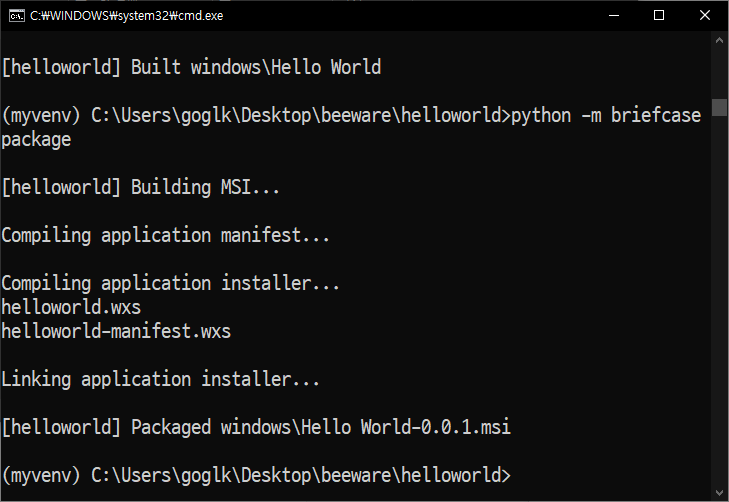729x502 pixels.
Task: Click the 'helloworld-manifest.wxs' file name
Action: click(116, 331)
